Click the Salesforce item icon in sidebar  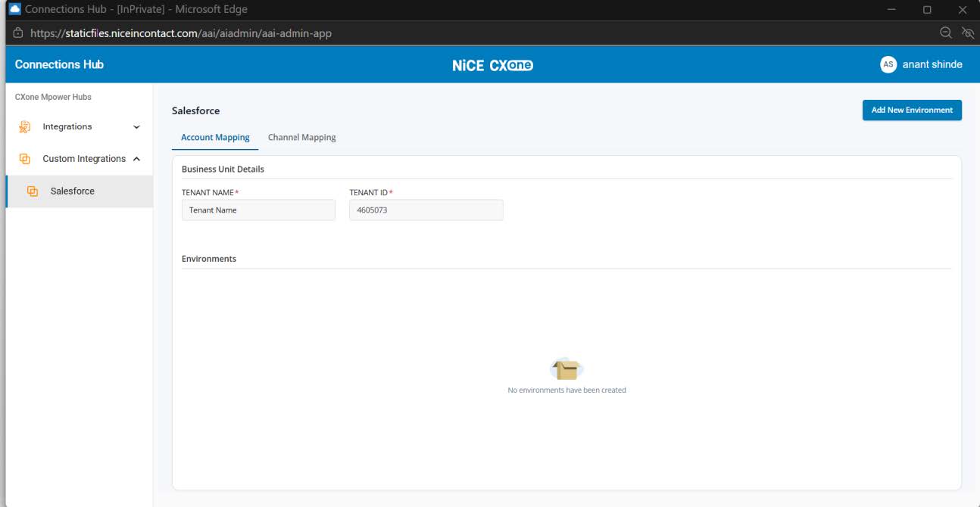[33, 191]
